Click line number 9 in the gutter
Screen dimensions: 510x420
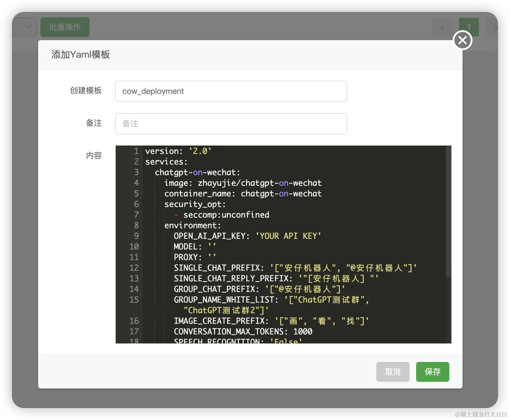[136, 236]
